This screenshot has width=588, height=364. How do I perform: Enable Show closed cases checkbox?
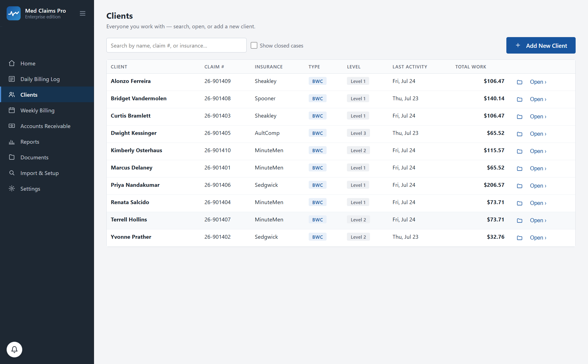click(x=254, y=45)
